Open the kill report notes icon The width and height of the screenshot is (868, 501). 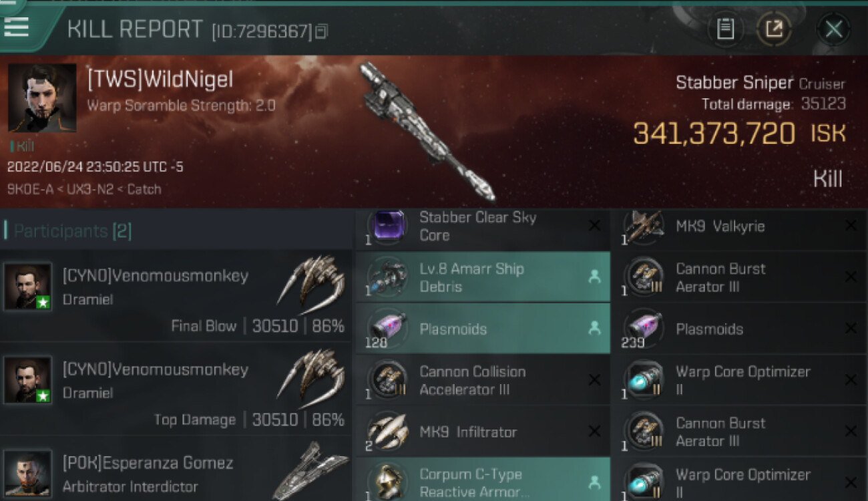(726, 29)
